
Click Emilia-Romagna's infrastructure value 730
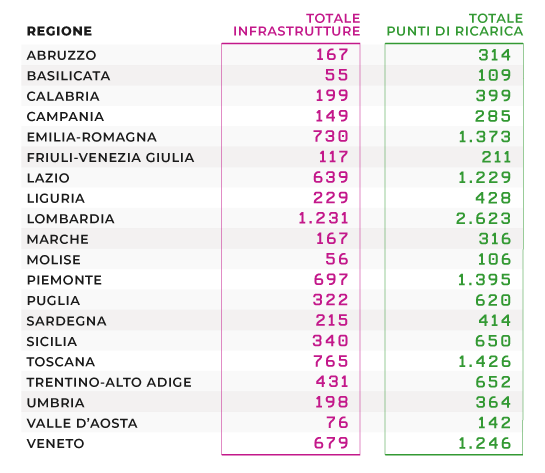click(x=330, y=136)
